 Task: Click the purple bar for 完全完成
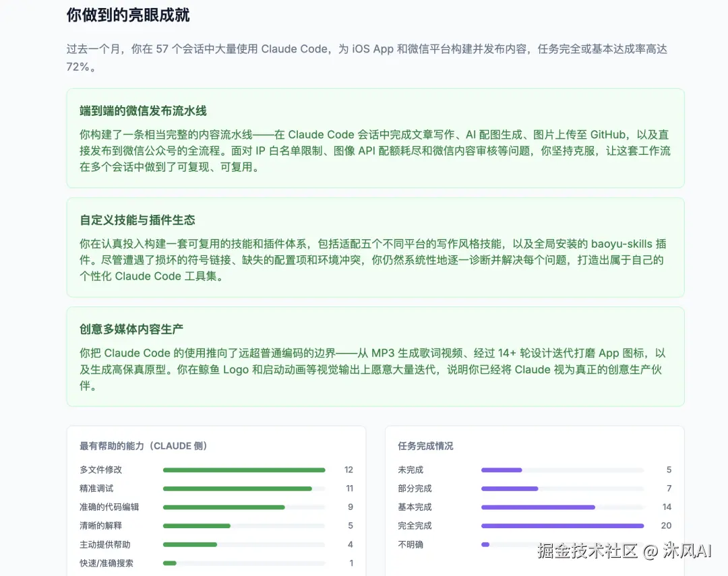coord(563,526)
